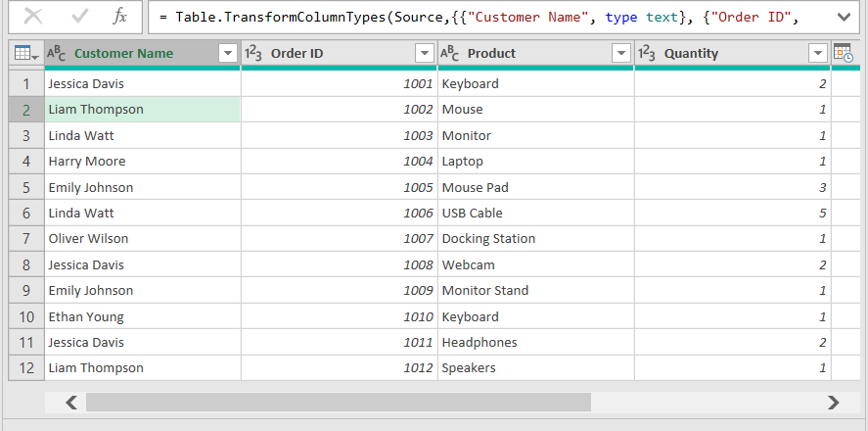Click Linda Watt cell in row 3
Viewport: 868px width, 431px height.
[143, 135]
